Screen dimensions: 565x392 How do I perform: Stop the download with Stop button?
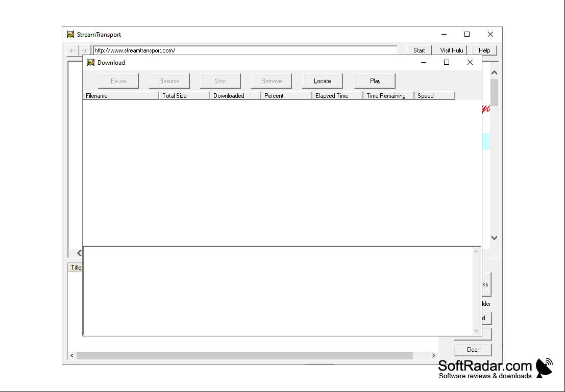point(220,81)
